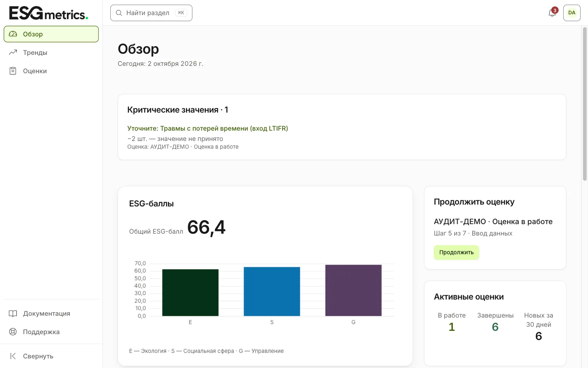
Task: Click the Активные оценки card title
Action: (x=469, y=297)
